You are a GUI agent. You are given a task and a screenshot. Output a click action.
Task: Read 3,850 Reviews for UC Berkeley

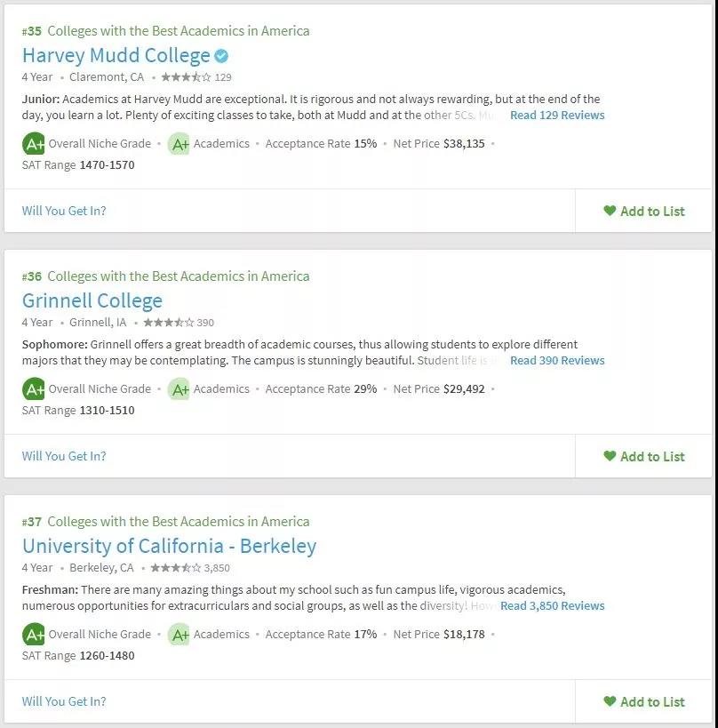[x=553, y=605]
